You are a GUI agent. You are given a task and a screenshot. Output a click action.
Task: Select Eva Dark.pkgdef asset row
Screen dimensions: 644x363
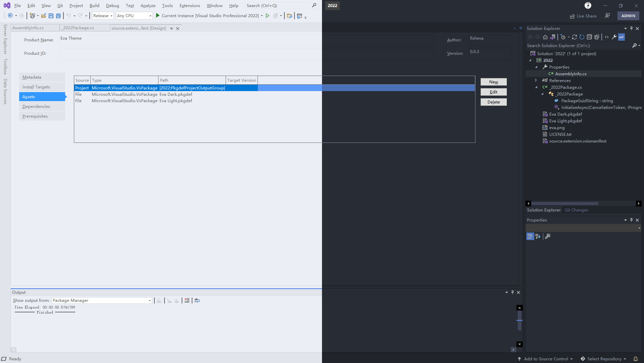[x=274, y=94]
